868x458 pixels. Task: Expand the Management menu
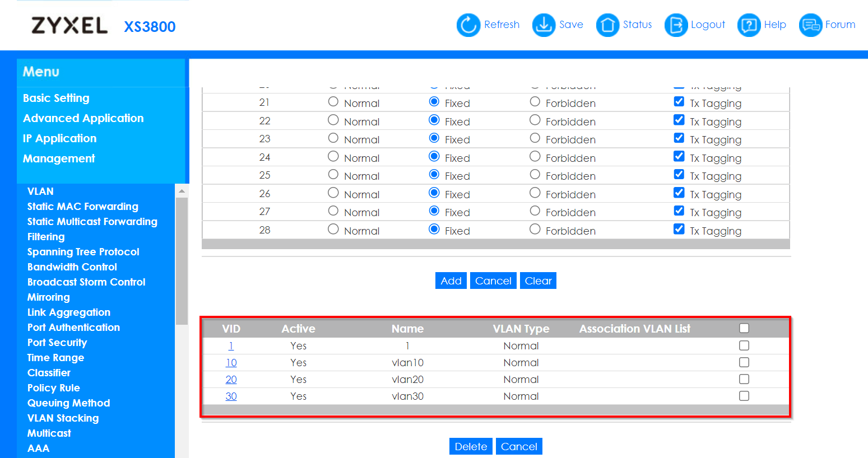point(58,158)
